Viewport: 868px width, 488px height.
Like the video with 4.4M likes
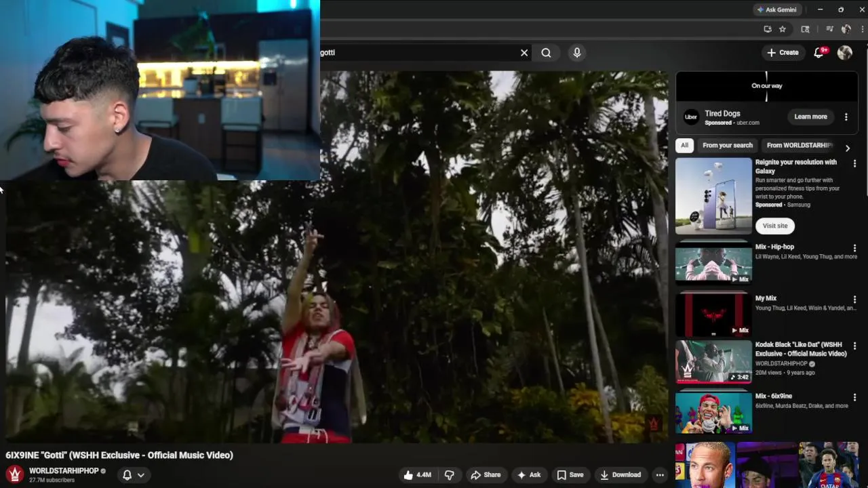[x=418, y=475]
